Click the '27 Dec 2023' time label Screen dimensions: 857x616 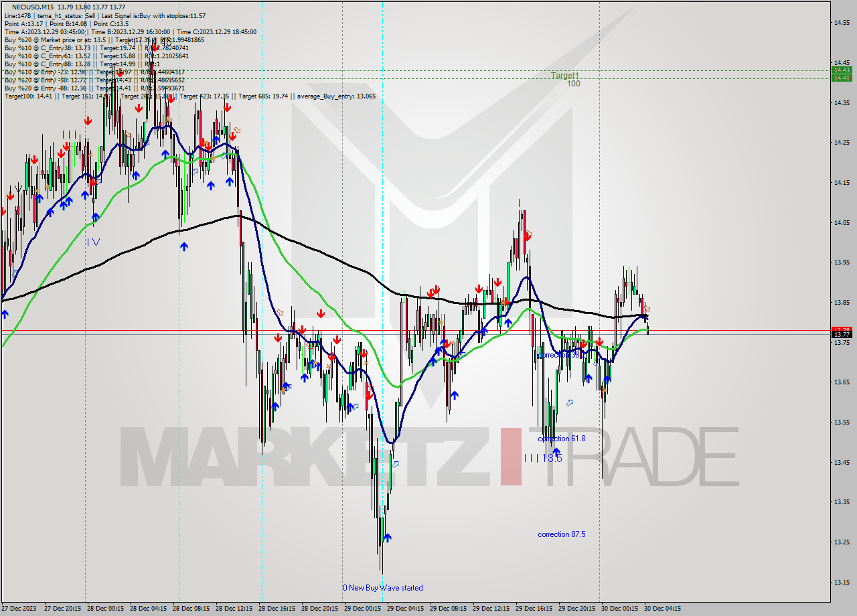pyautogui.click(x=18, y=609)
